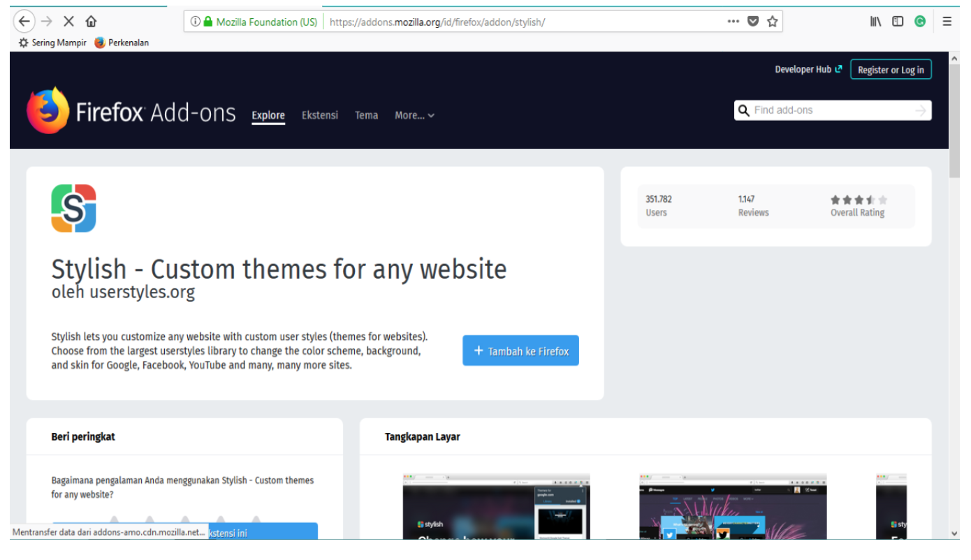
Task: Expand the More... dropdown menu
Action: [414, 115]
